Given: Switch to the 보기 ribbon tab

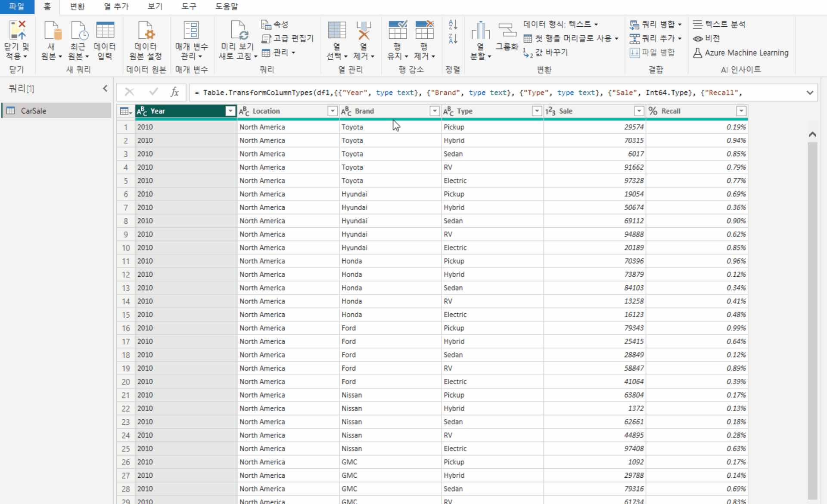Looking at the screenshot, I should tap(155, 6).
